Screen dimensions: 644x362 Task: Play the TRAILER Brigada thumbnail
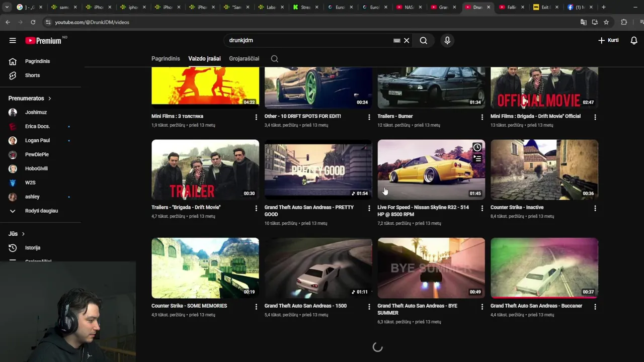[x=205, y=170]
